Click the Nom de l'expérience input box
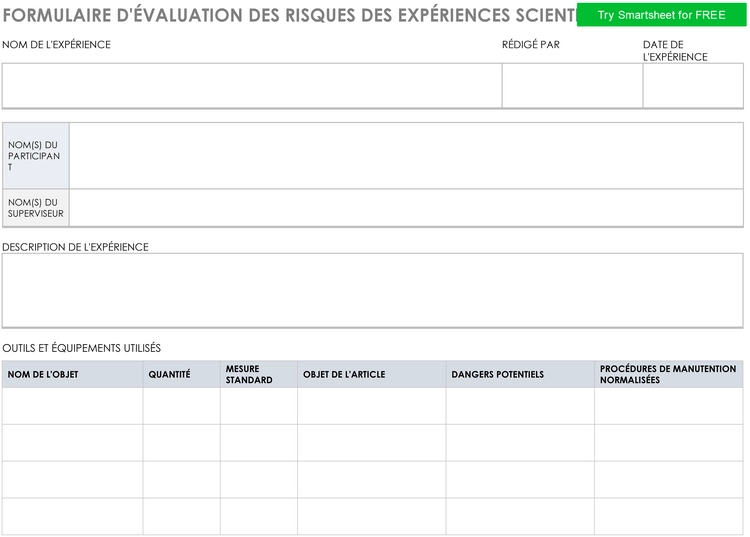 [x=252, y=86]
